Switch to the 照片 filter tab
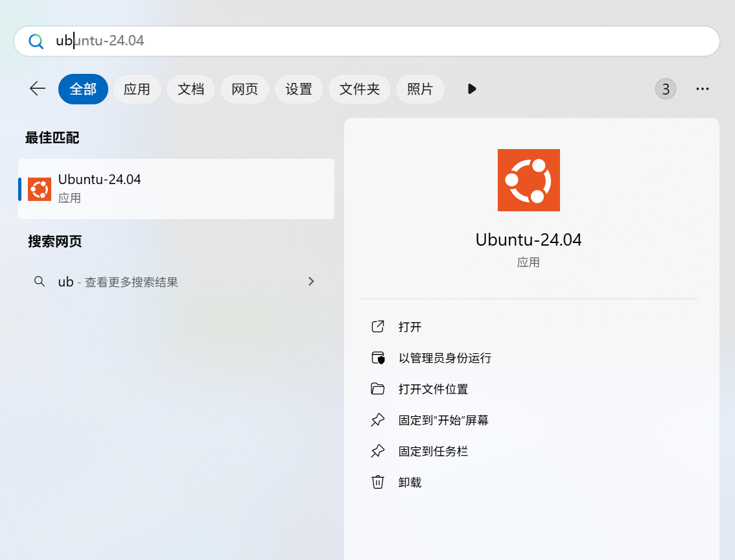735x560 pixels. click(x=420, y=89)
